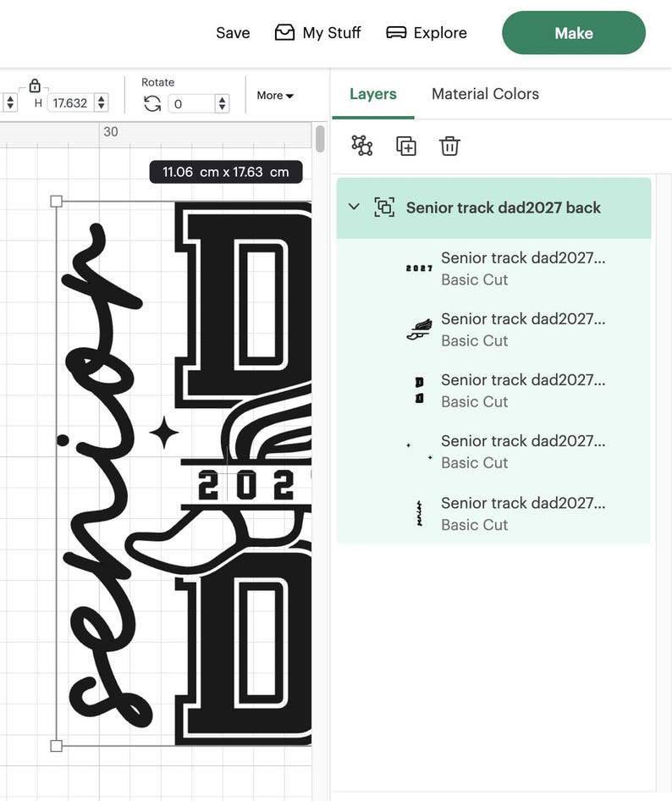This screenshot has width=672, height=801.
Task: Click the rotate value stepper arrows
Action: pos(222,103)
